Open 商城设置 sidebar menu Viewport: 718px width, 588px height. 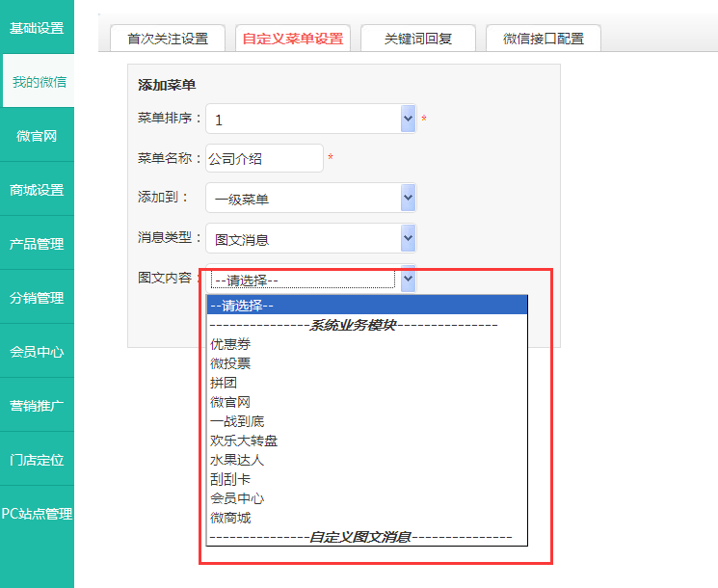pos(37,190)
